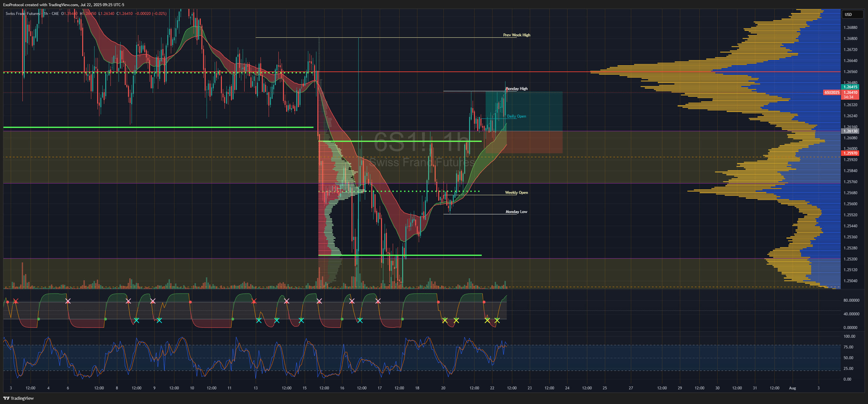Click the TradingView logo at bottom left
The image size is (868, 404).
coord(19,398)
